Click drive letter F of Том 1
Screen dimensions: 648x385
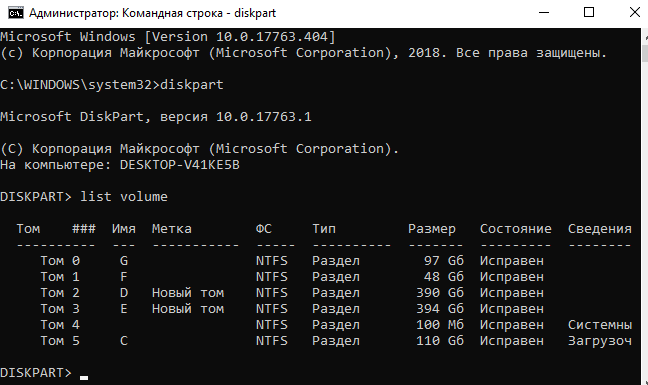pyautogui.click(x=124, y=277)
